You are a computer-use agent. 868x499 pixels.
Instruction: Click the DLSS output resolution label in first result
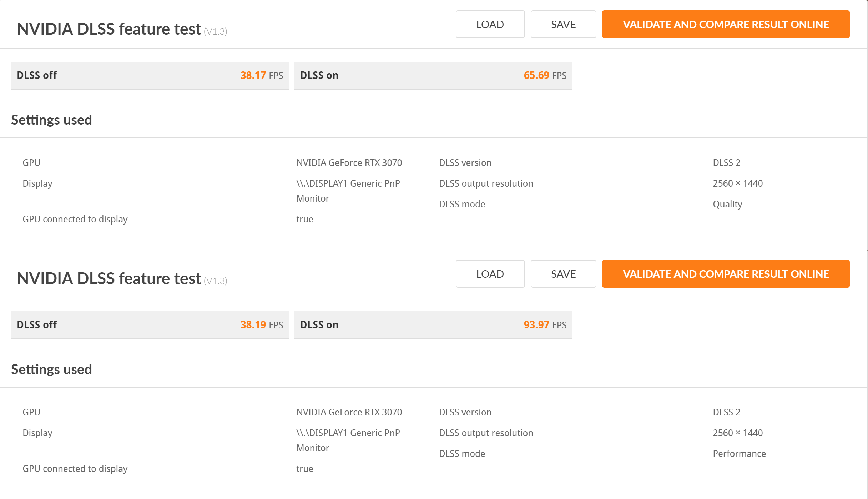tap(486, 183)
